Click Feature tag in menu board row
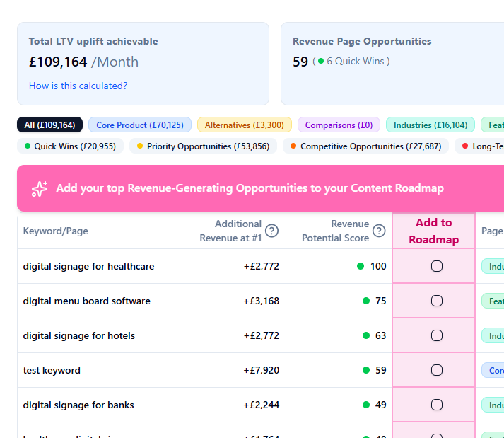This screenshot has width=504, height=438. (493, 301)
